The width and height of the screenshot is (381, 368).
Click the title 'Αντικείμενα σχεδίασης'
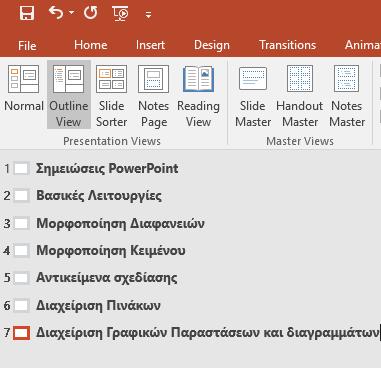point(107,278)
